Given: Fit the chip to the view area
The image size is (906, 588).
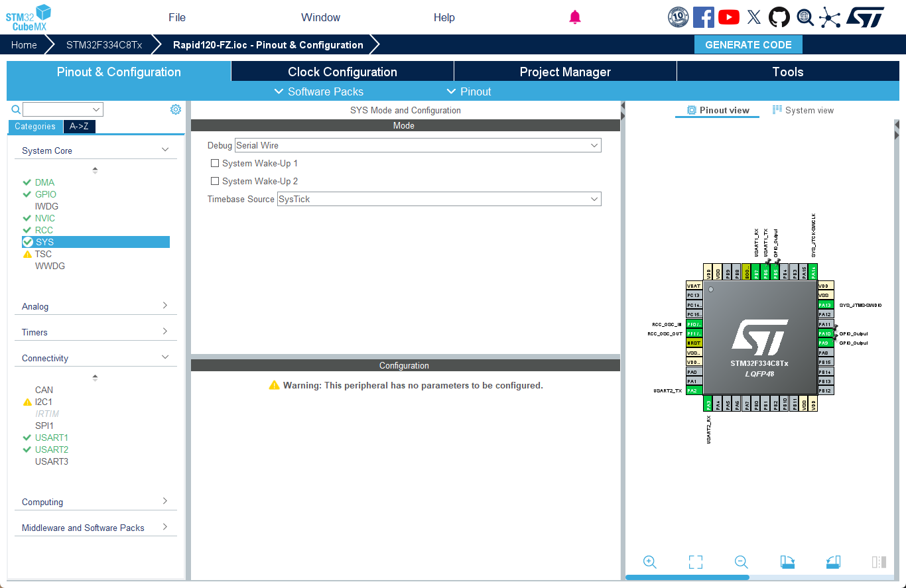Looking at the screenshot, I should [x=696, y=562].
